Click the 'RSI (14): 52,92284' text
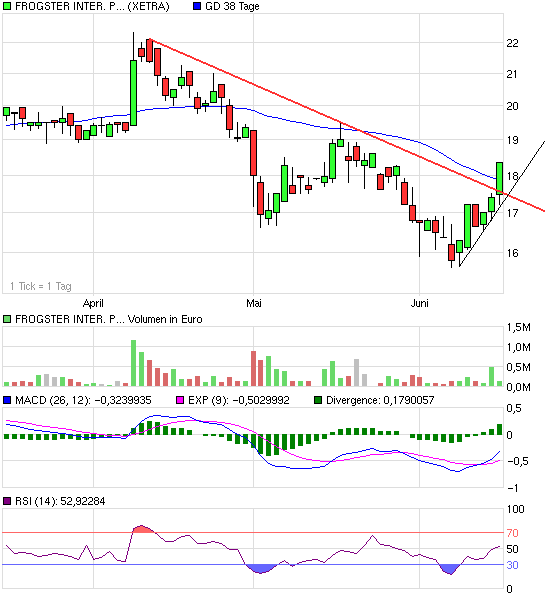Image resolution: width=545 pixels, height=597 pixels. (60, 501)
